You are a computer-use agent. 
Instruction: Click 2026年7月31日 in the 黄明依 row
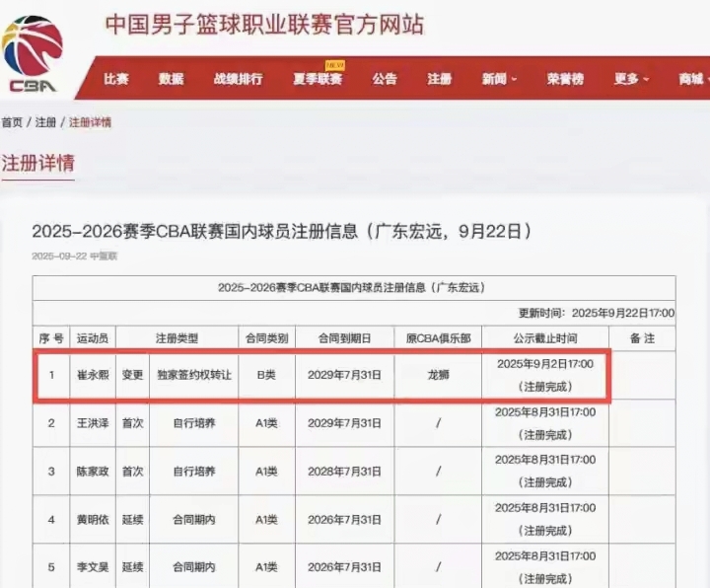pos(344,520)
